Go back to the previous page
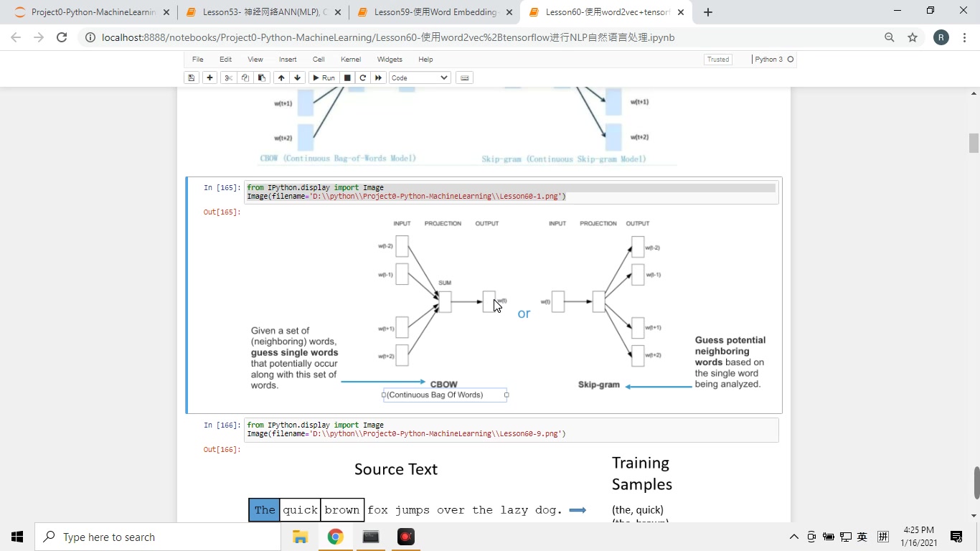 (x=16, y=37)
